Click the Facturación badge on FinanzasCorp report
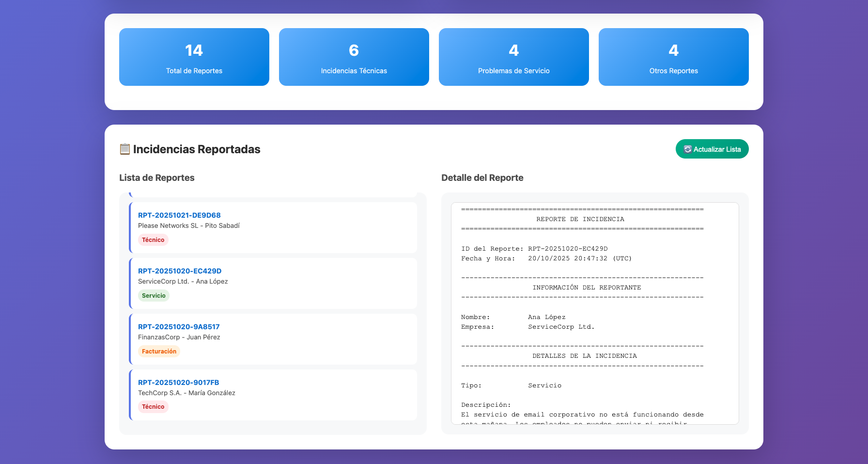The height and width of the screenshot is (464, 868). pos(159,351)
